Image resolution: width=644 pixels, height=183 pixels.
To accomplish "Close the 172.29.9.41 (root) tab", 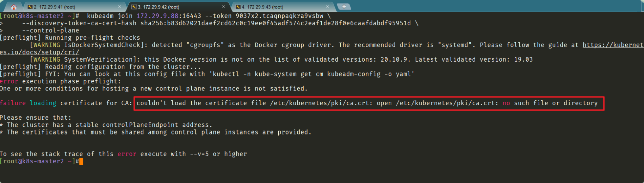I will (x=119, y=7).
